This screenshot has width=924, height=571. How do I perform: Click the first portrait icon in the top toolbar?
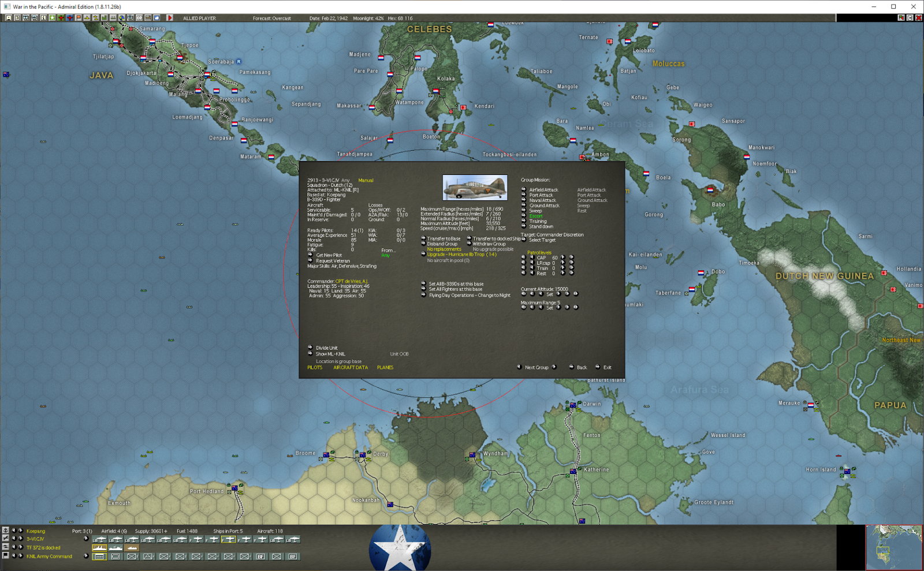[x=9, y=18]
